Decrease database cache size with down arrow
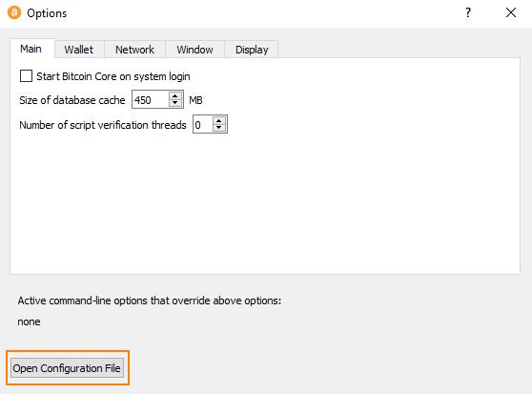The height and width of the screenshot is (394, 532). point(175,103)
